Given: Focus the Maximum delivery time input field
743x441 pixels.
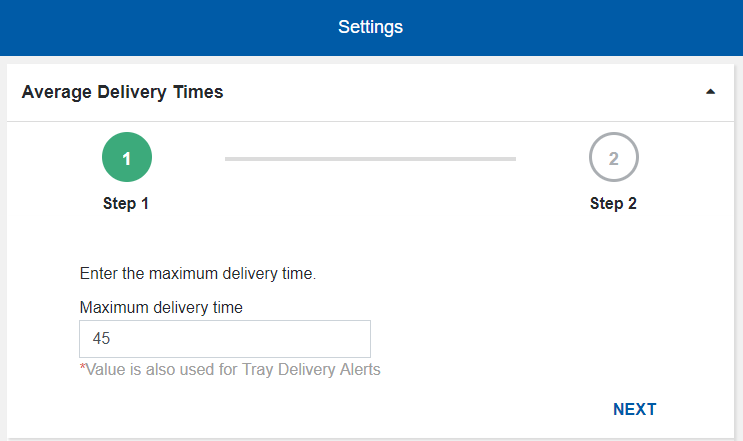Looking at the screenshot, I should [x=224, y=339].
